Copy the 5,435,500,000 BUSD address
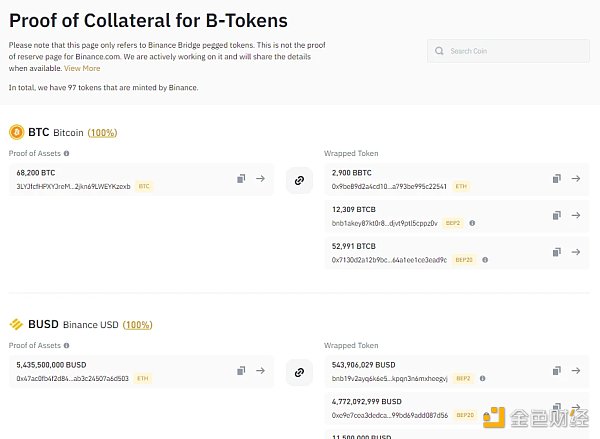 click(241, 371)
